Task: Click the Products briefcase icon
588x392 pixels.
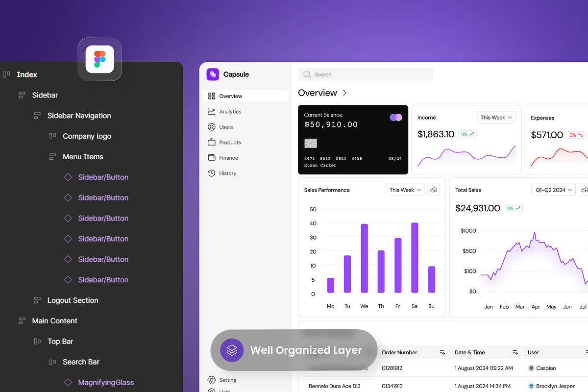Action: point(212,142)
